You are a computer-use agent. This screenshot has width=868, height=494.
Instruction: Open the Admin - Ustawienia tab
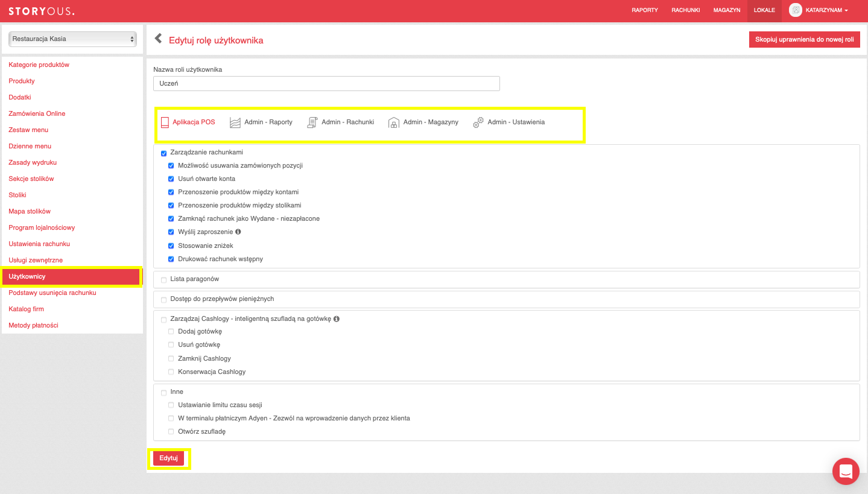(509, 122)
